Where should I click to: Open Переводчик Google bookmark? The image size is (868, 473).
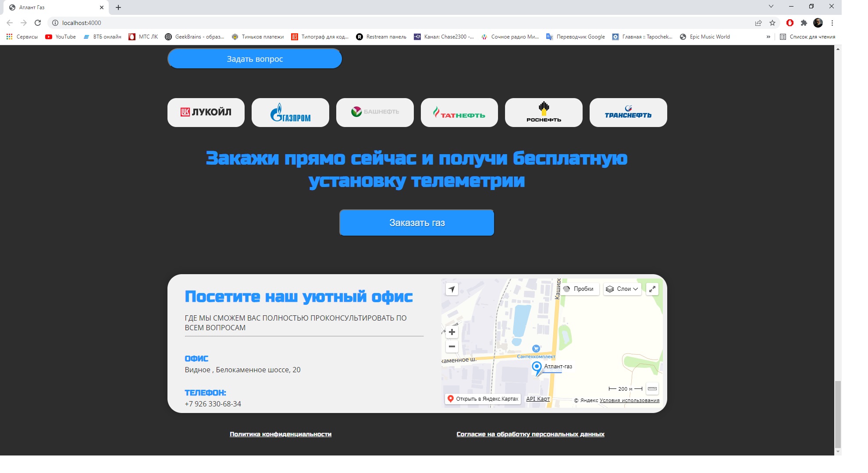tap(575, 37)
